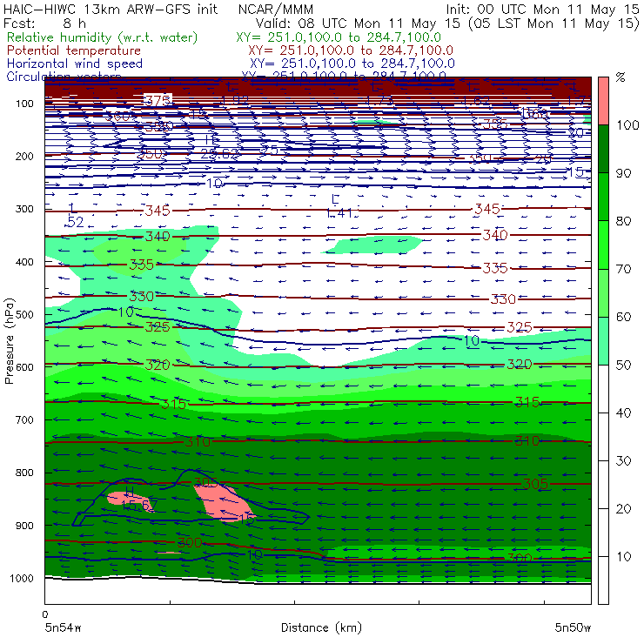Click the 'Init: 00 UTC Mon 11 May 15' text
Viewport: 644px width, 644px height.
click(x=542, y=9)
